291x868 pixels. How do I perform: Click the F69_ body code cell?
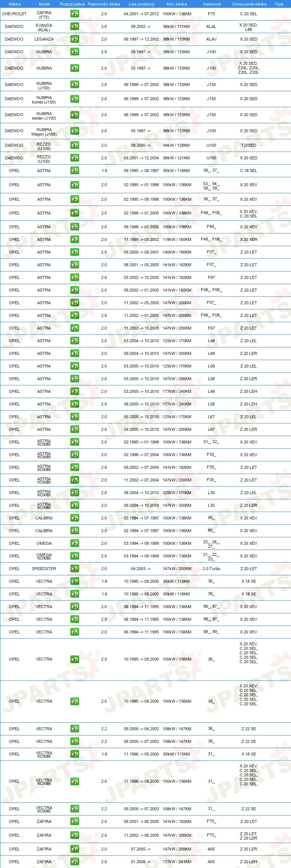click(211, 227)
